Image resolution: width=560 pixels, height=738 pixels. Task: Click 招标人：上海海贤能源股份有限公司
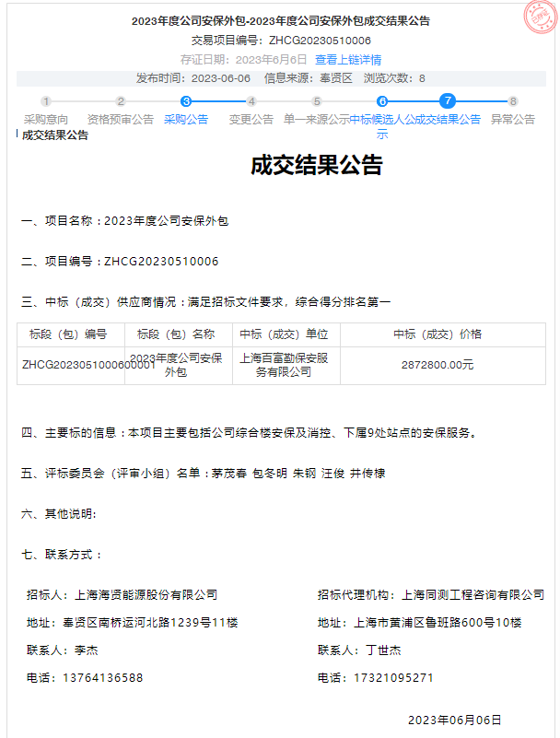[122, 595]
